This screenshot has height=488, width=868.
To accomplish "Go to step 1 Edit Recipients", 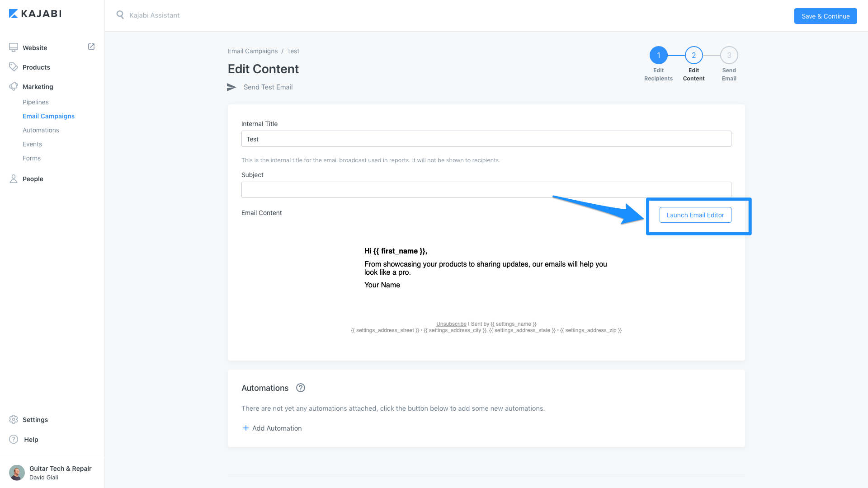I will pos(658,55).
